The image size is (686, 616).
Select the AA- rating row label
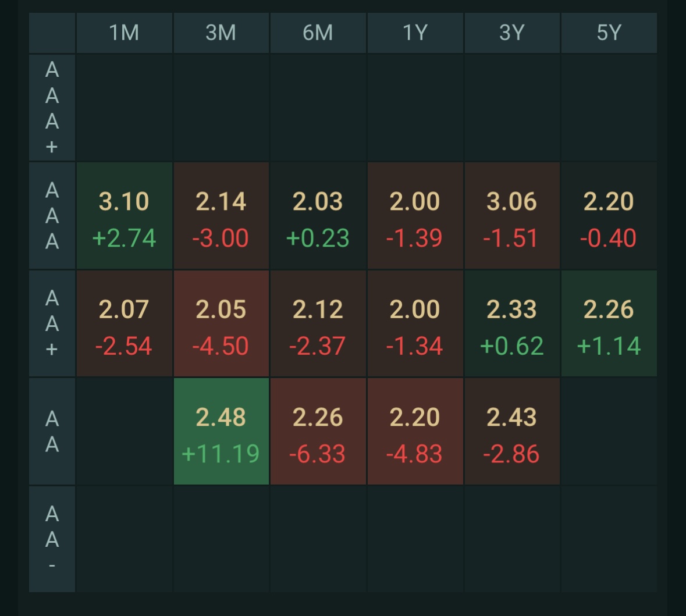point(52,539)
